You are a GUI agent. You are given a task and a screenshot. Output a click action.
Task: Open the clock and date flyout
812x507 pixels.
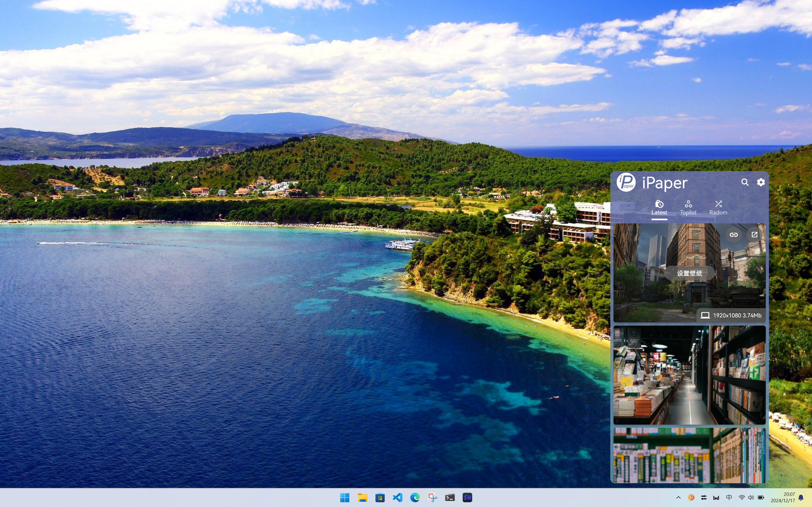pos(783,497)
